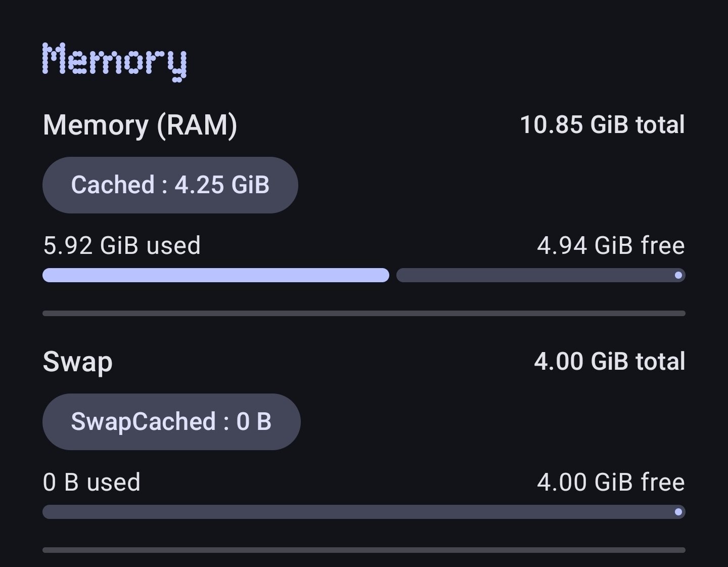The image size is (728, 567).
Task: Click the divider line below RAM section
Action: click(364, 314)
